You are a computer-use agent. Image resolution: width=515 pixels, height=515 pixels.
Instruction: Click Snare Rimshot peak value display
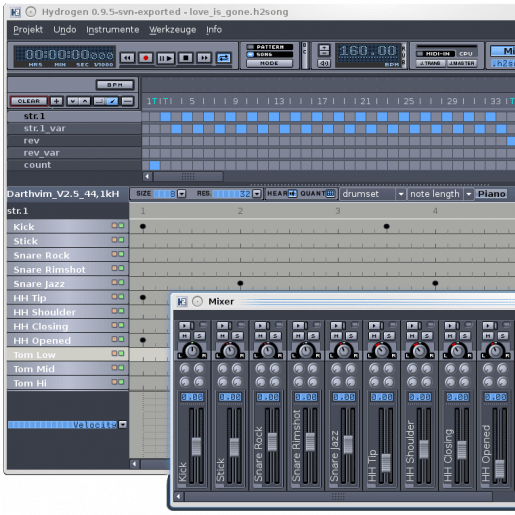coord(306,397)
